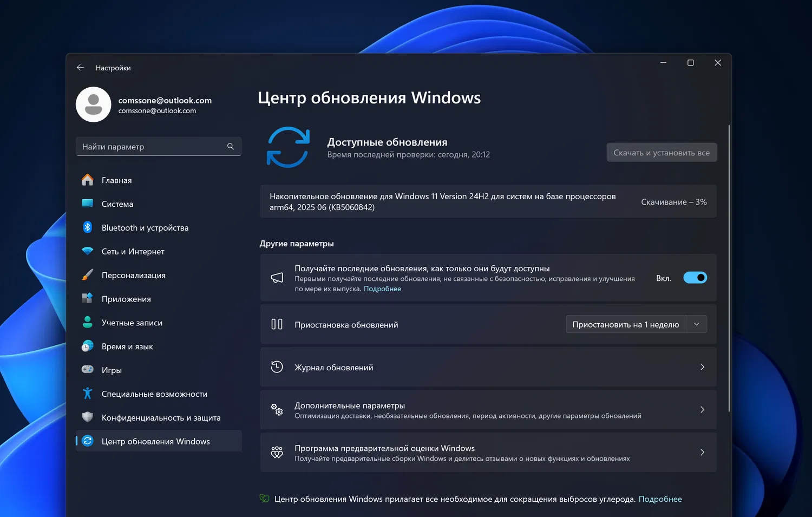
Task: Click the Вкл. label beside the toggle
Action: click(x=664, y=278)
